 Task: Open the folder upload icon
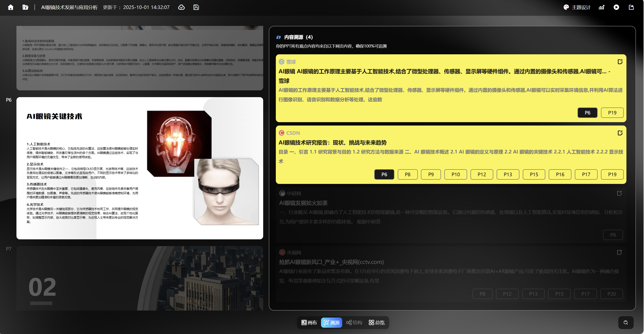tap(25, 7)
